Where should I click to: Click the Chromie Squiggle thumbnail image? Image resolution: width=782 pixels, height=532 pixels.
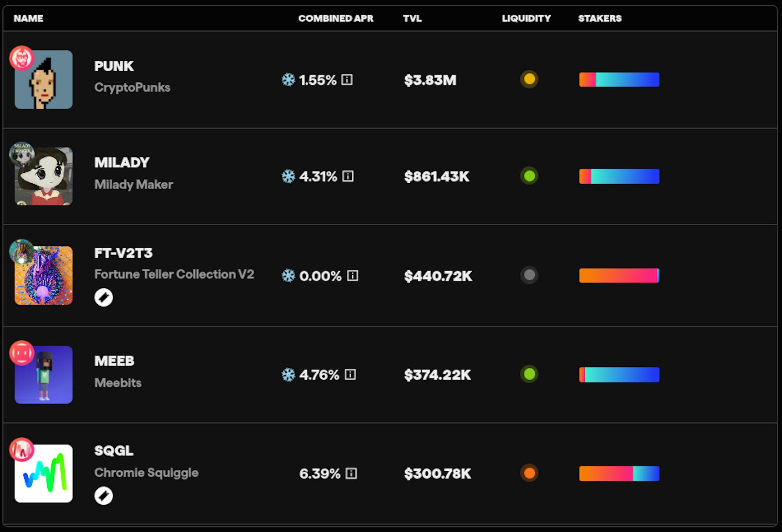tap(44, 473)
